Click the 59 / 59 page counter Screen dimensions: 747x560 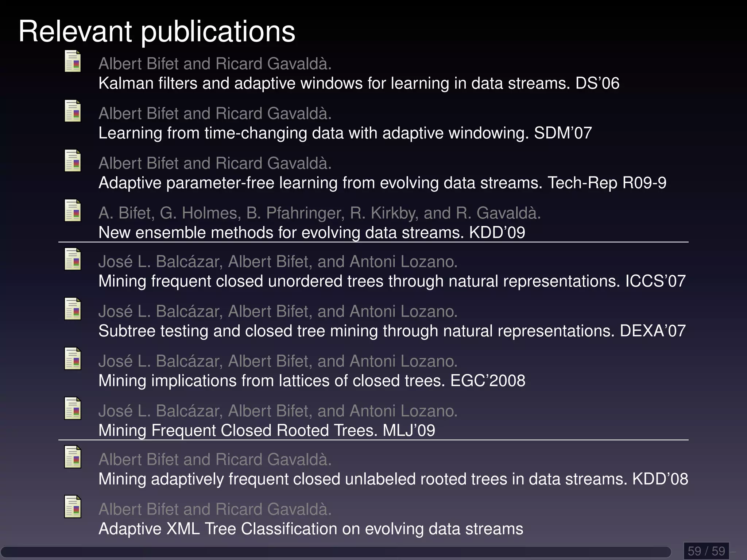tap(706, 551)
